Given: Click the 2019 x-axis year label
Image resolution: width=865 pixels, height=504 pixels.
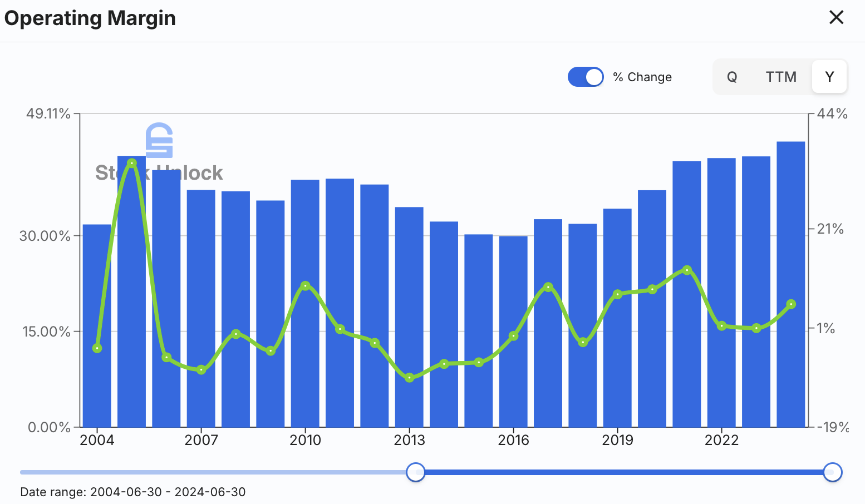Looking at the screenshot, I should coord(617,440).
